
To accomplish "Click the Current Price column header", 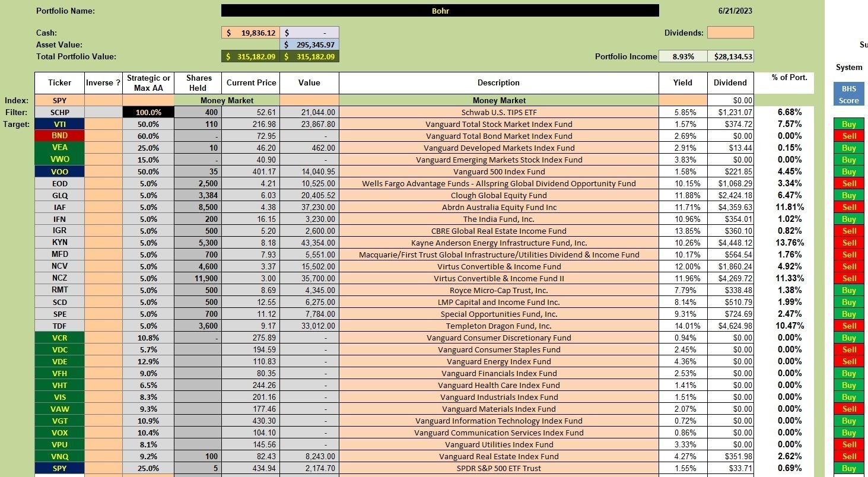I will coord(250,83).
